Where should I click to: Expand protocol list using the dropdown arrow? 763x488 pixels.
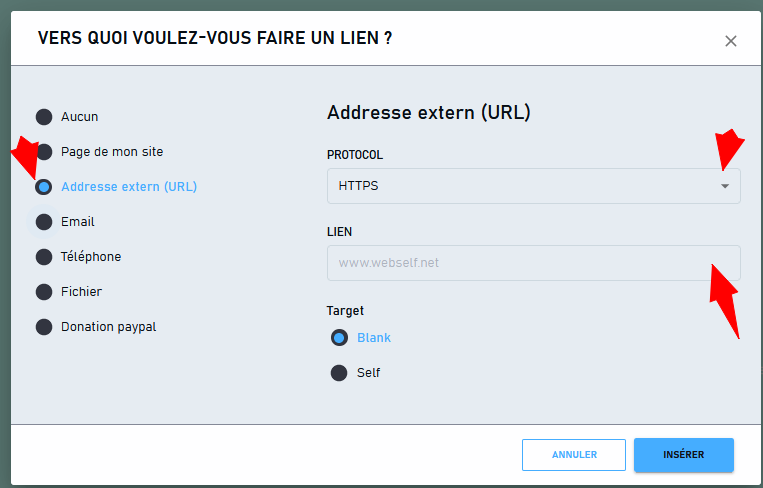pos(725,186)
